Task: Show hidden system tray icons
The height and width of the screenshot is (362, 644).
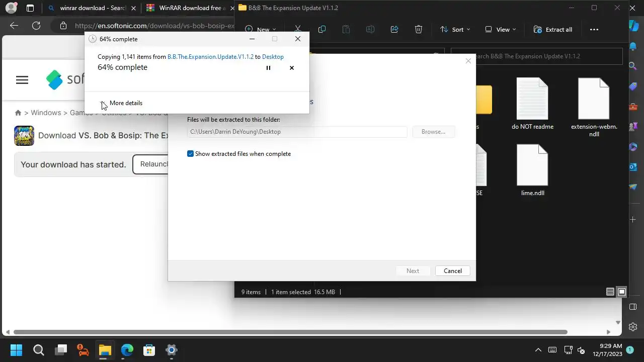Action: tap(538, 350)
